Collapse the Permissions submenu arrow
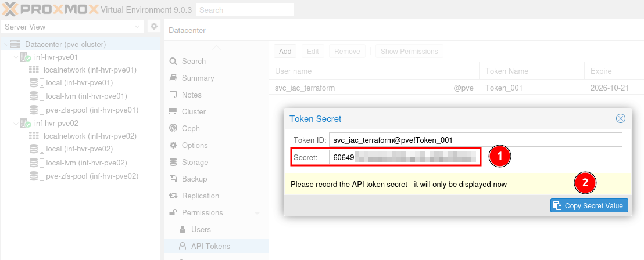 (x=257, y=213)
